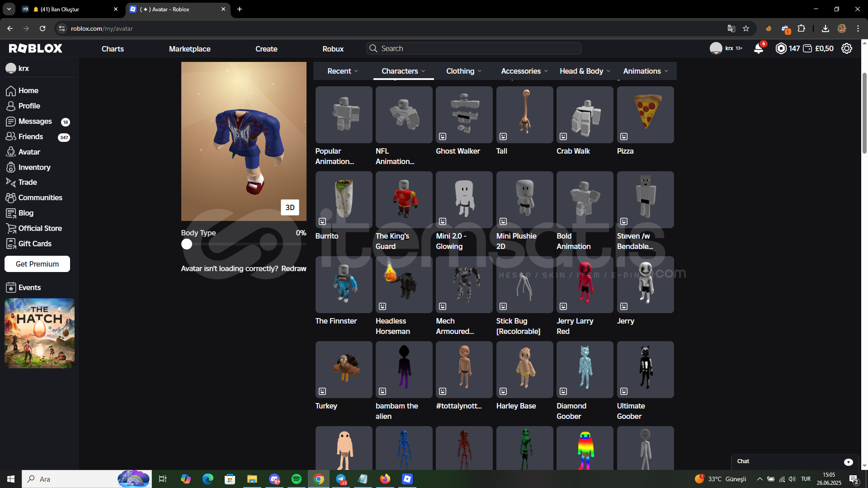Select the Ultimate Goober thumbnail
868x488 pixels.
click(x=645, y=370)
